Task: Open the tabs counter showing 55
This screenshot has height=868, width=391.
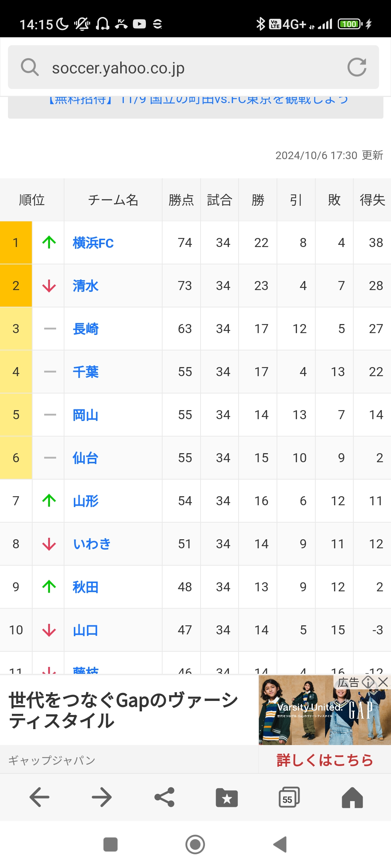Action: [x=289, y=797]
